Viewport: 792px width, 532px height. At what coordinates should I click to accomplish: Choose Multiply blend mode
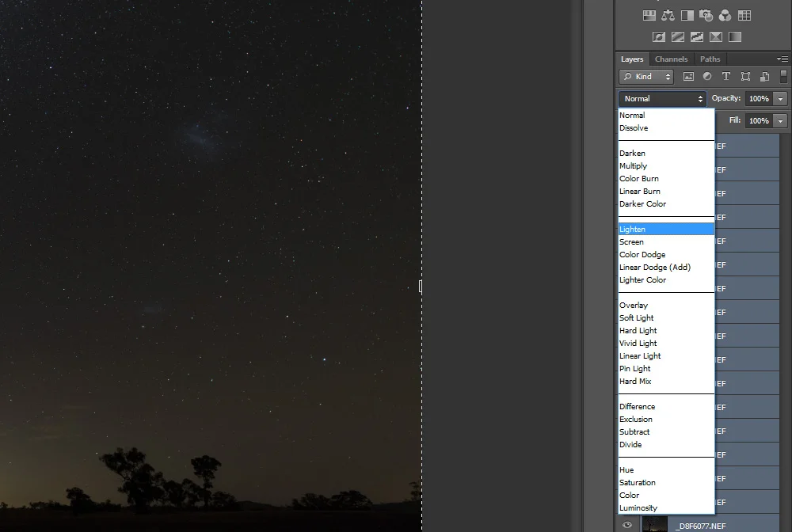pos(666,165)
